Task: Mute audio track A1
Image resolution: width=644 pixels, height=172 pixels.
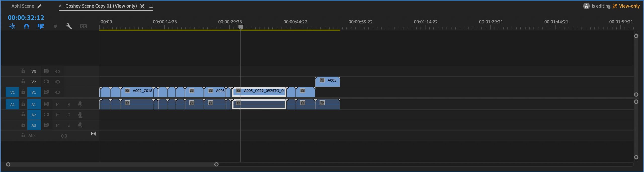Action: point(58,104)
